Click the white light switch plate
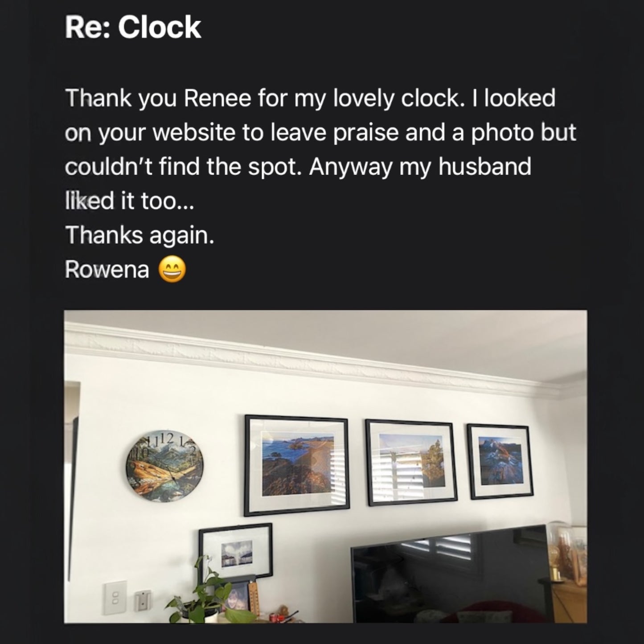The height and width of the screenshot is (644, 644). click(x=115, y=598)
